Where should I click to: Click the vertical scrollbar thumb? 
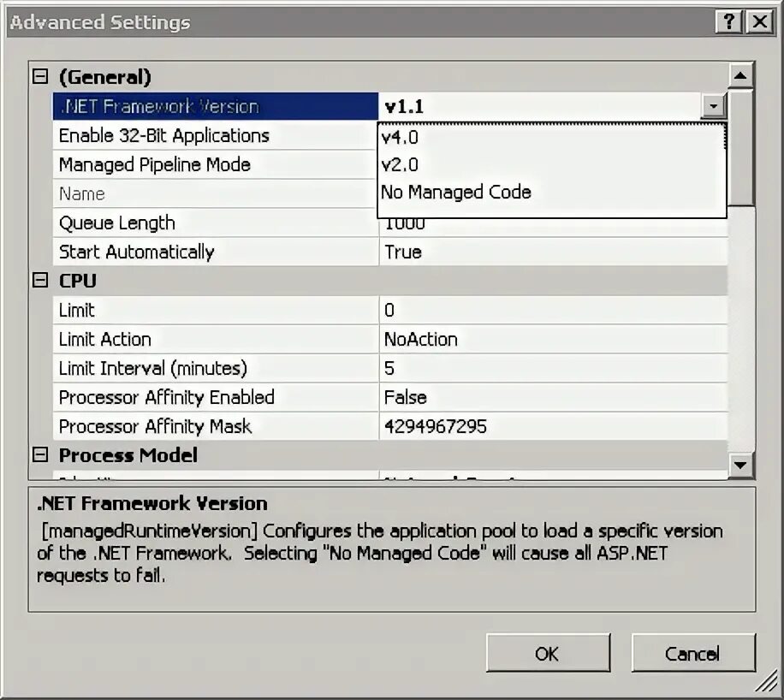click(740, 147)
